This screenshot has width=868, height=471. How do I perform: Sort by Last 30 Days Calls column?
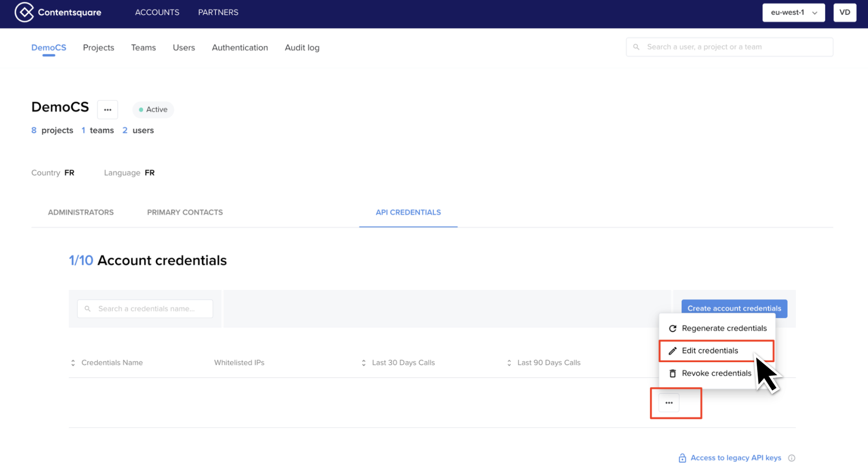tap(364, 363)
